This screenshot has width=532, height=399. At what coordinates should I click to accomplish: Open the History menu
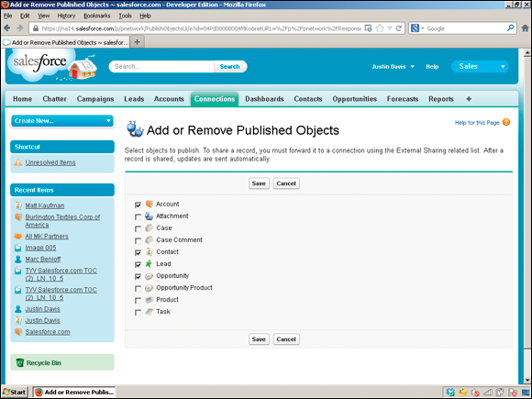click(66, 16)
